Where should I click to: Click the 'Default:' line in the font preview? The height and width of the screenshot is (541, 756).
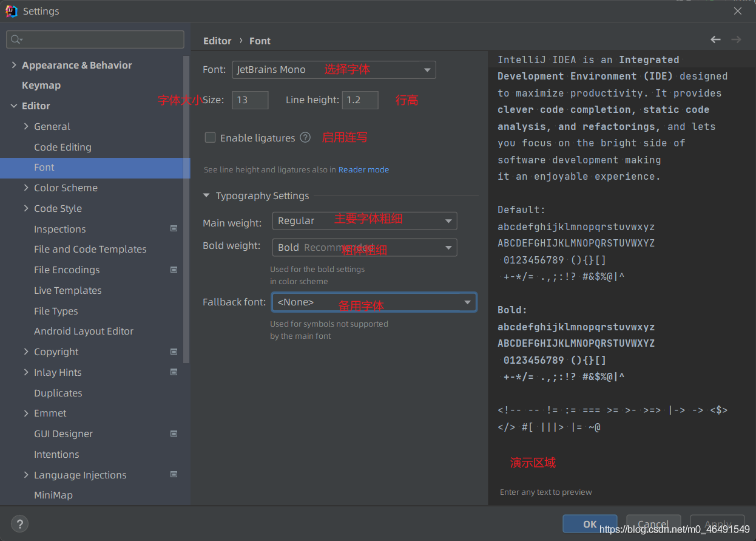pyautogui.click(x=522, y=210)
